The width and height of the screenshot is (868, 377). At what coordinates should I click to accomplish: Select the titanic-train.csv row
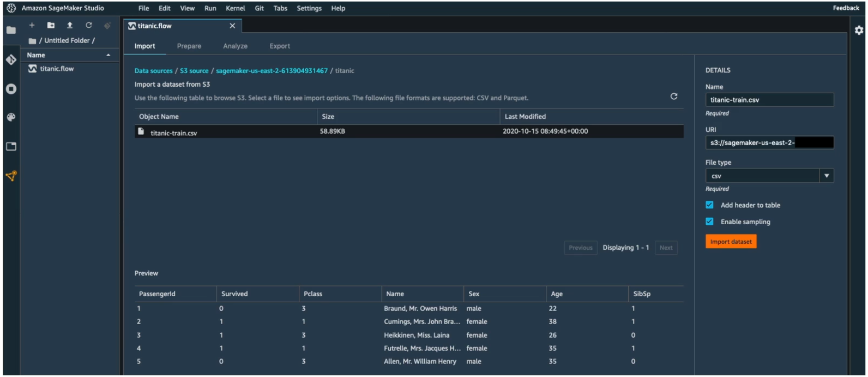pyautogui.click(x=409, y=131)
